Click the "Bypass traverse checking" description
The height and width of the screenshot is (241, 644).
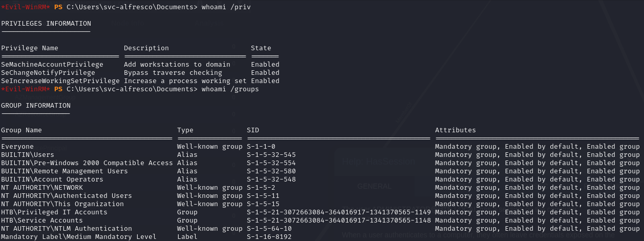point(173,73)
